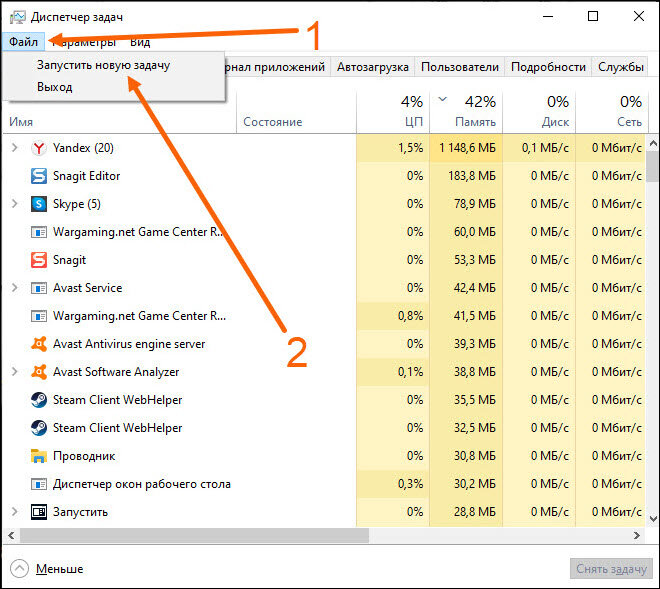The image size is (660, 589).
Task: Click the Avast Service icon
Action: click(39, 288)
